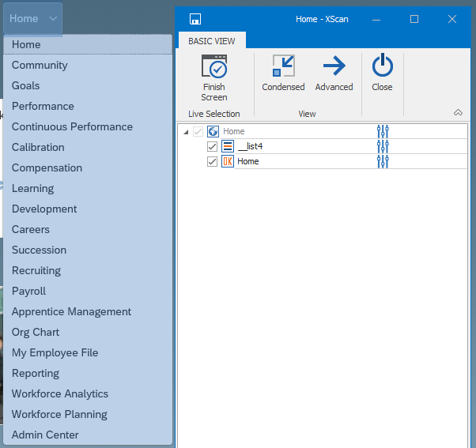Switch to Advanced view
The height and width of the screenshot is (448, 476).
click(334, 68)
